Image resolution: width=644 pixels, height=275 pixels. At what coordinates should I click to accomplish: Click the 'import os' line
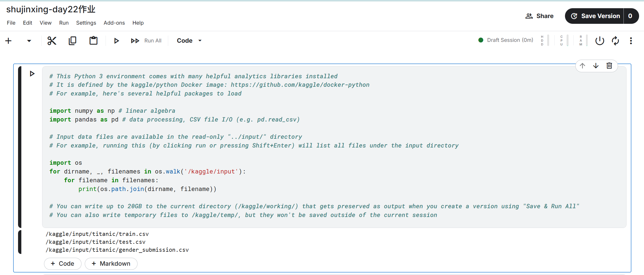66,163
